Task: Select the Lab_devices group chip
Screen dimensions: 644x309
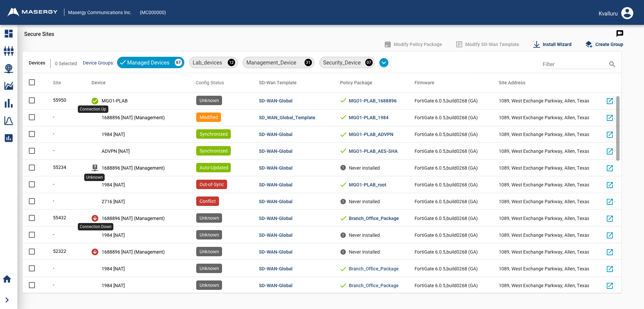Action: pos(213,62)
